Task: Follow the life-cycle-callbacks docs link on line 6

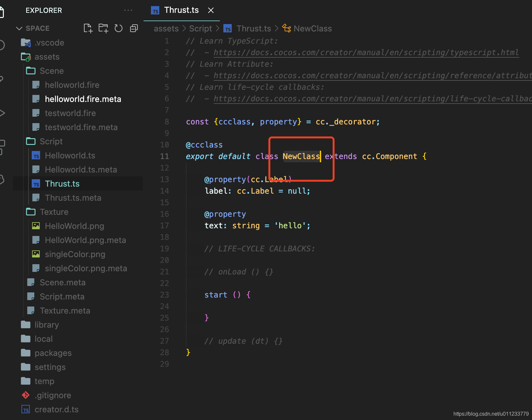Action: tap(372, 99)
